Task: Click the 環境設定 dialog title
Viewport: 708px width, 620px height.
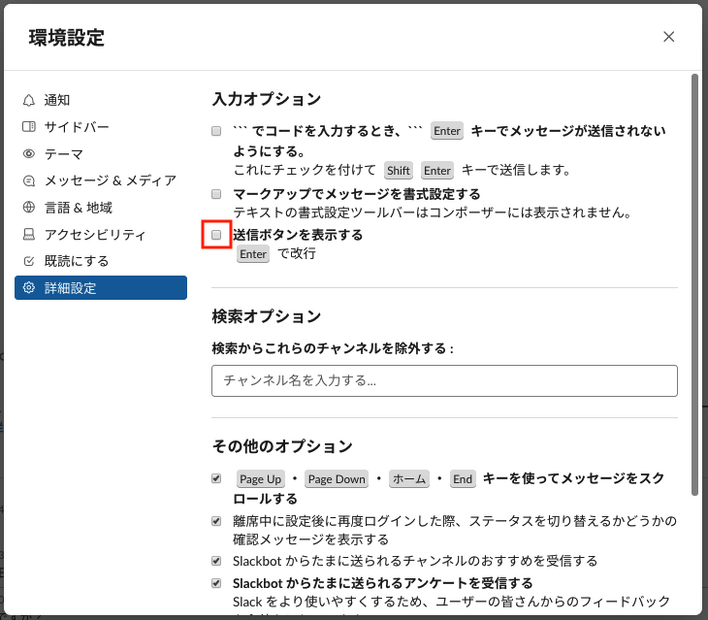Action: point(66,37)
